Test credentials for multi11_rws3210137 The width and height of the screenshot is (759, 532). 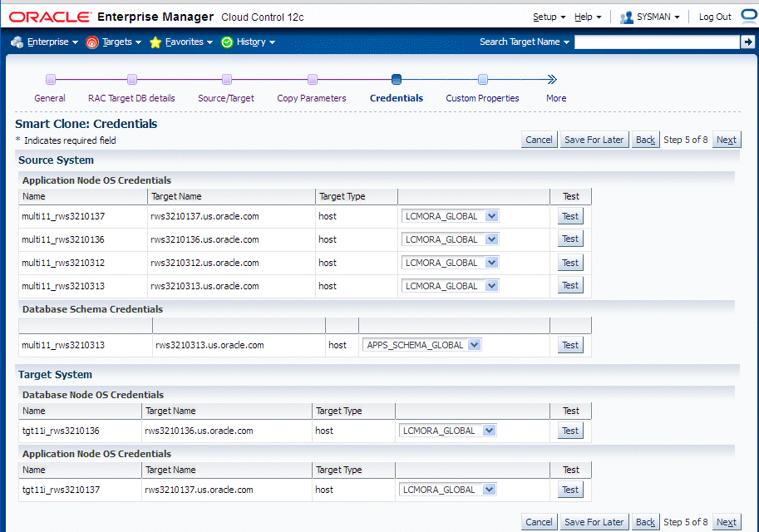pyautogui.click(x=570, y=216)
